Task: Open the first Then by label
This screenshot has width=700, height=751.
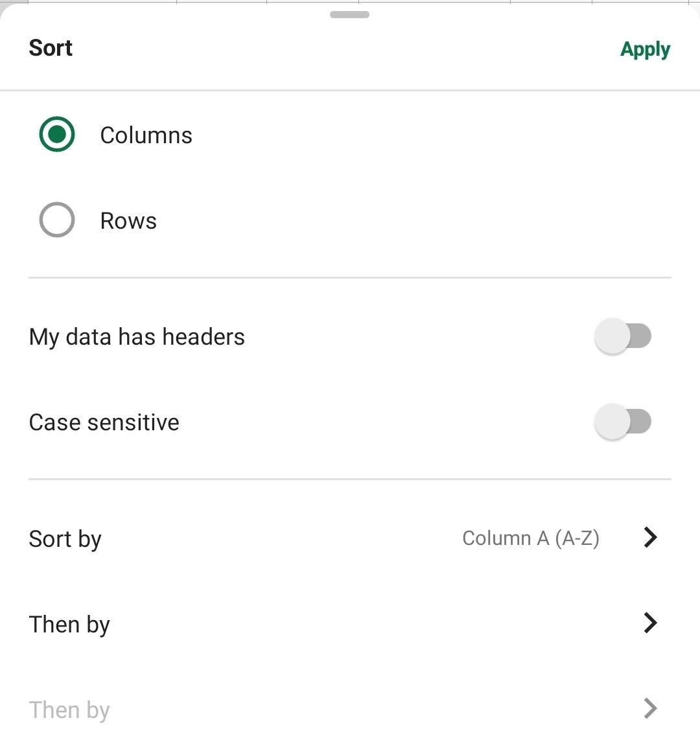Action: [x=69, y=625]
